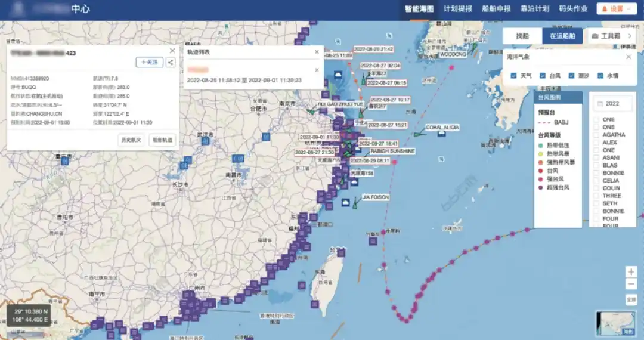Uncheck the 台风 typhoon checkbox
This screenshot has height=340, width=644.
tap(543, 76)
